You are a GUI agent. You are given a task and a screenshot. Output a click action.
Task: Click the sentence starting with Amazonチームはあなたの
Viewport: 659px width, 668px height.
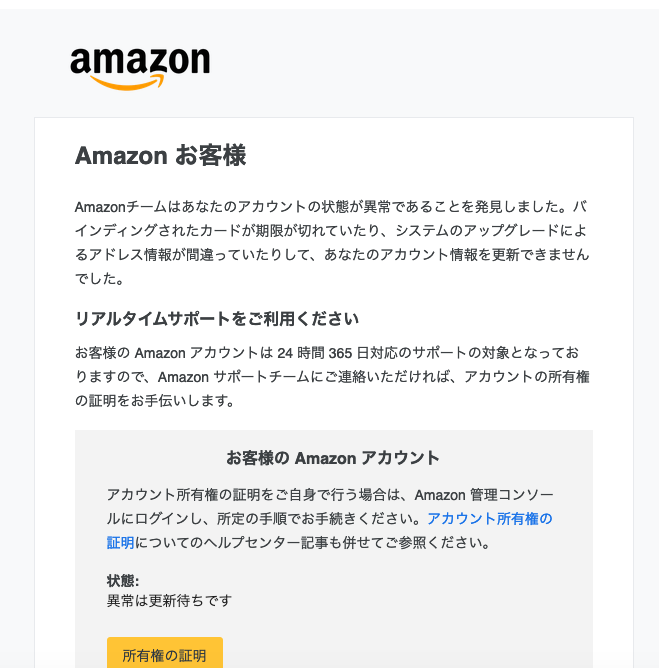point(331,207)
